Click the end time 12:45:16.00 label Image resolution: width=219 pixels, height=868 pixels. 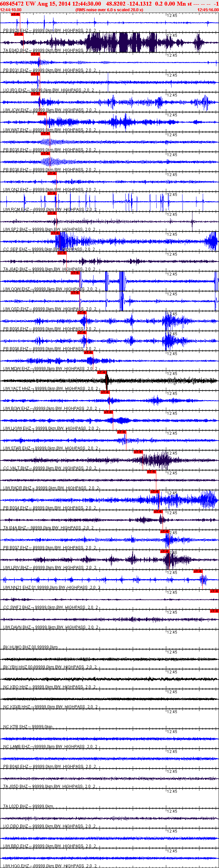tap(208, 10)
